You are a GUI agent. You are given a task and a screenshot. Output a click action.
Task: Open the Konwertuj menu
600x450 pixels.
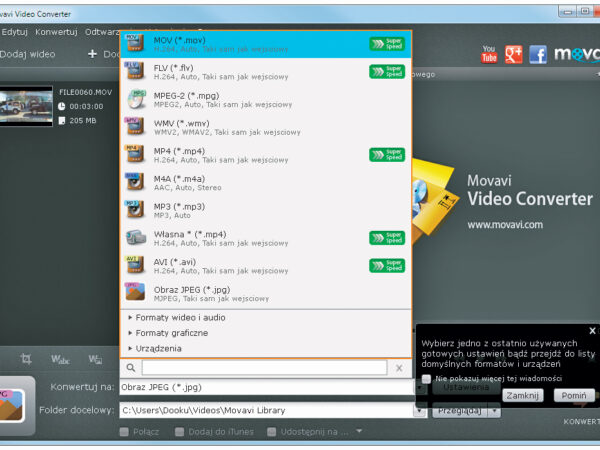[56, 31]
